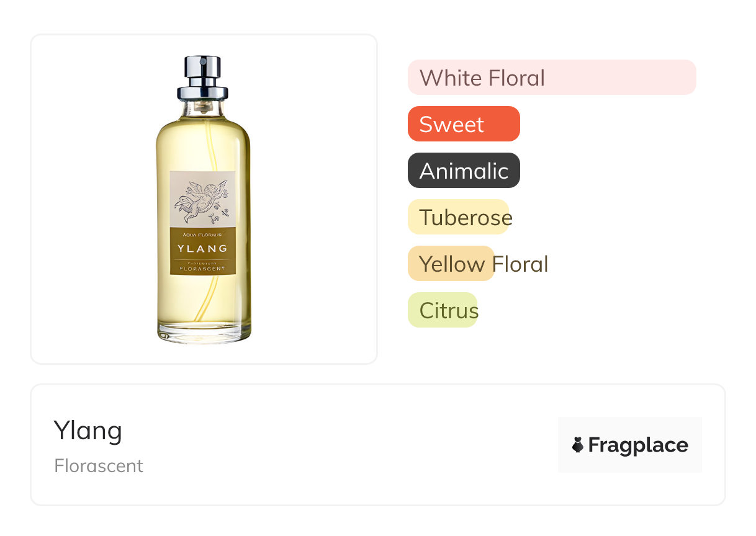This screenshot has height=536, width=756.
Task: Click the silver spray cap on the bottle
Action: coord(202,76)
